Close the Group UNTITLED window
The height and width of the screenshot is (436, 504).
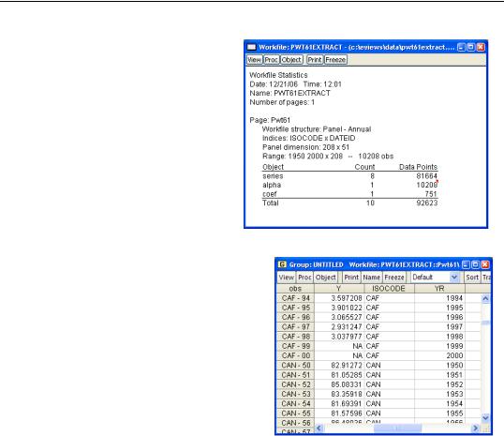(485, 264)
